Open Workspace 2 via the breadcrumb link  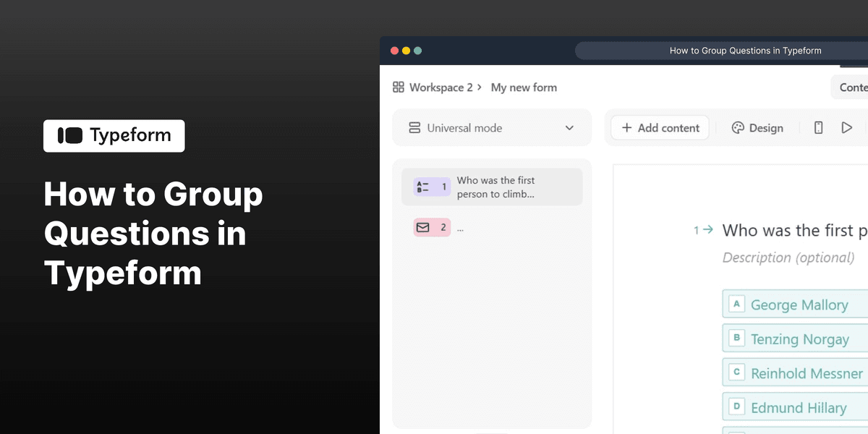440,87
